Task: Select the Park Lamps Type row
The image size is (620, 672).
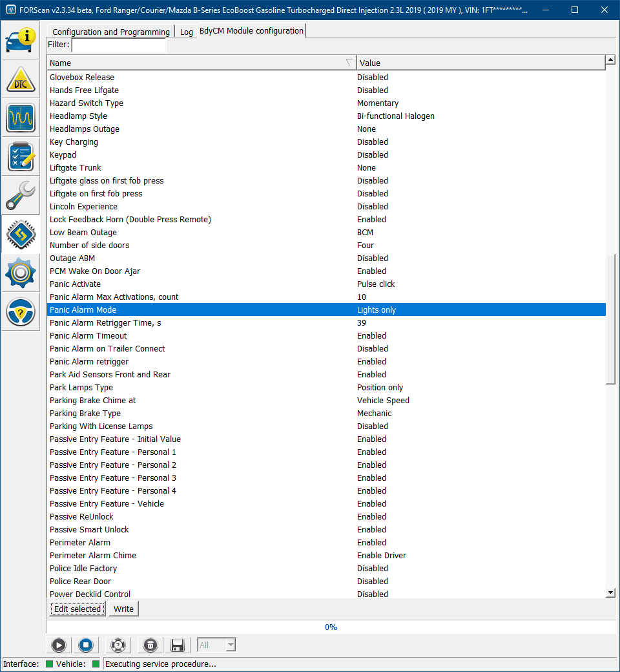Action: (326, 388)
